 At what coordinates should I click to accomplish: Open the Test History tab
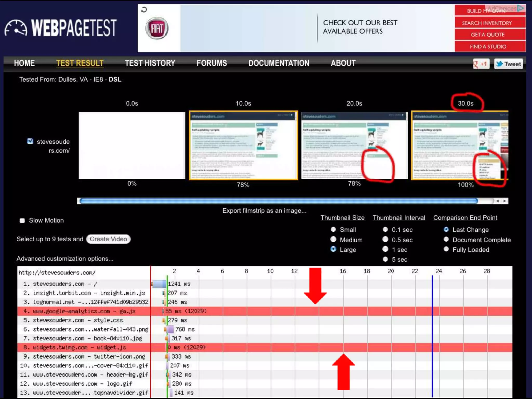tap(150, 63)
